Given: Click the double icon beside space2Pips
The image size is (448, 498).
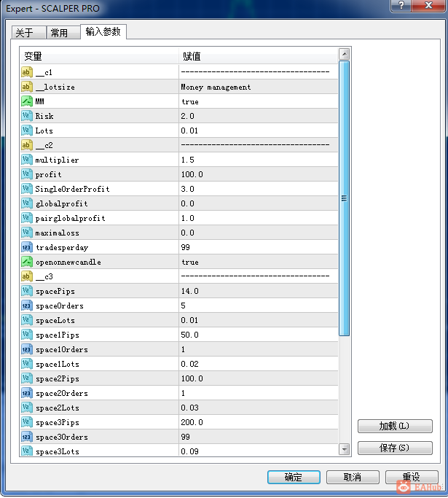Looking at the screenshot, I should tap(27, 378).
